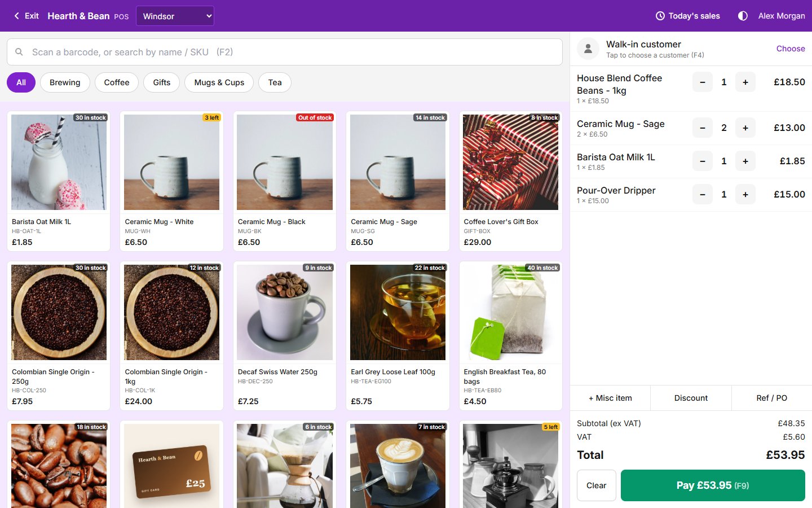
Task: Focus the barcode and product search field
Action: pos(285,52)
